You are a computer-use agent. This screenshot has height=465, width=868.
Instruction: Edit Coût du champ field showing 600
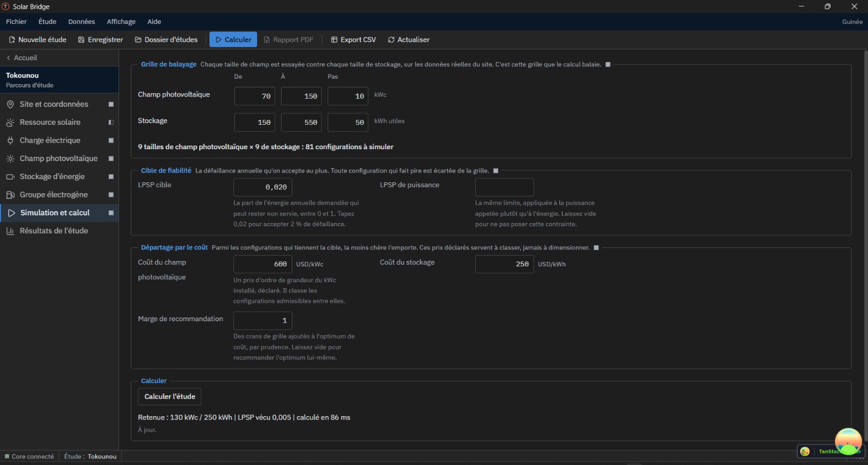263,264
